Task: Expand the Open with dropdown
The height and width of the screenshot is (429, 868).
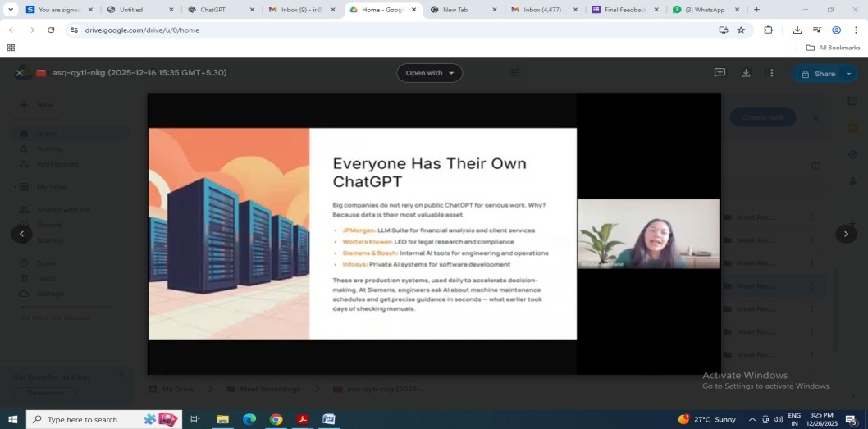Action: point(430,73)
